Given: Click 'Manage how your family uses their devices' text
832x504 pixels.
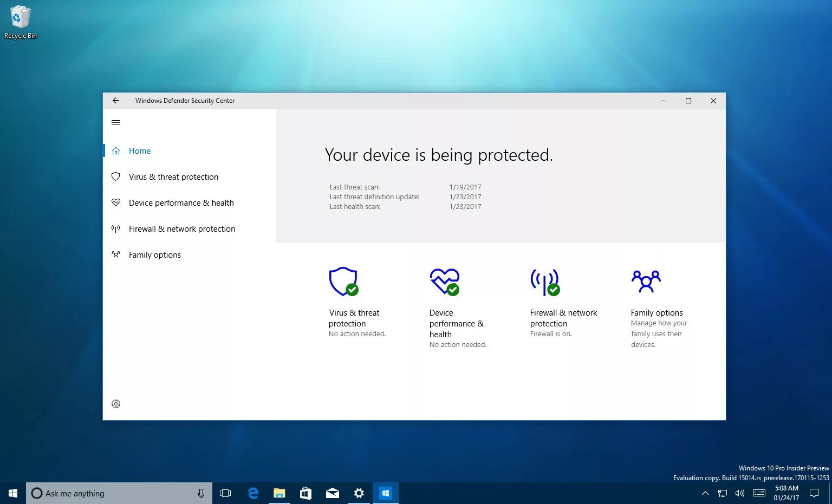Looking at the screenshot, I should point(659,334).
